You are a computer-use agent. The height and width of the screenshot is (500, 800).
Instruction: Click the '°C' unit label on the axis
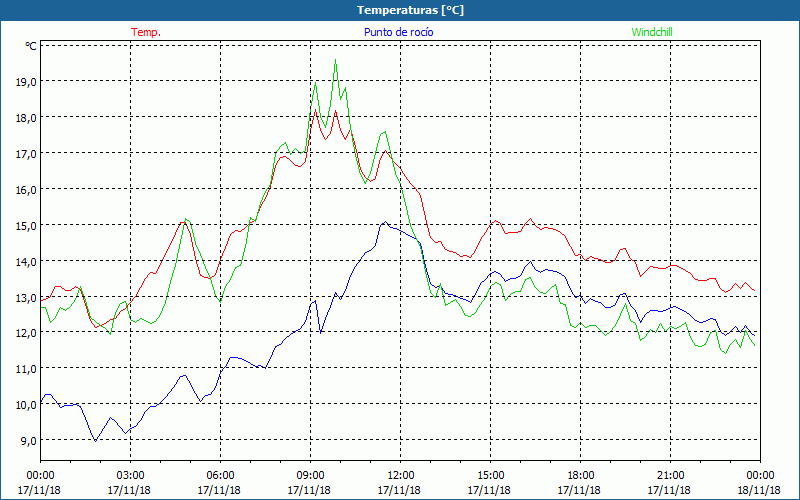31,46
